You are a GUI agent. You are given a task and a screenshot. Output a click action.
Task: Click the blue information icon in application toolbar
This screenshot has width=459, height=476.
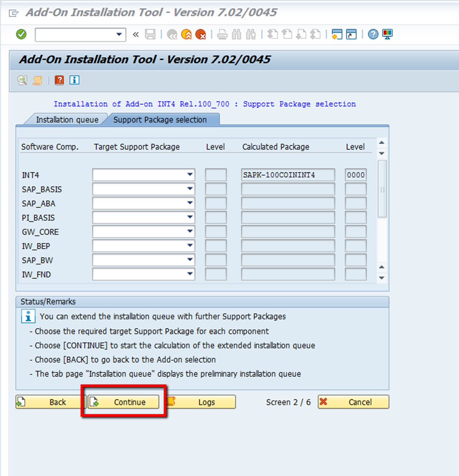pyautogui.click(x=74, y=80)
